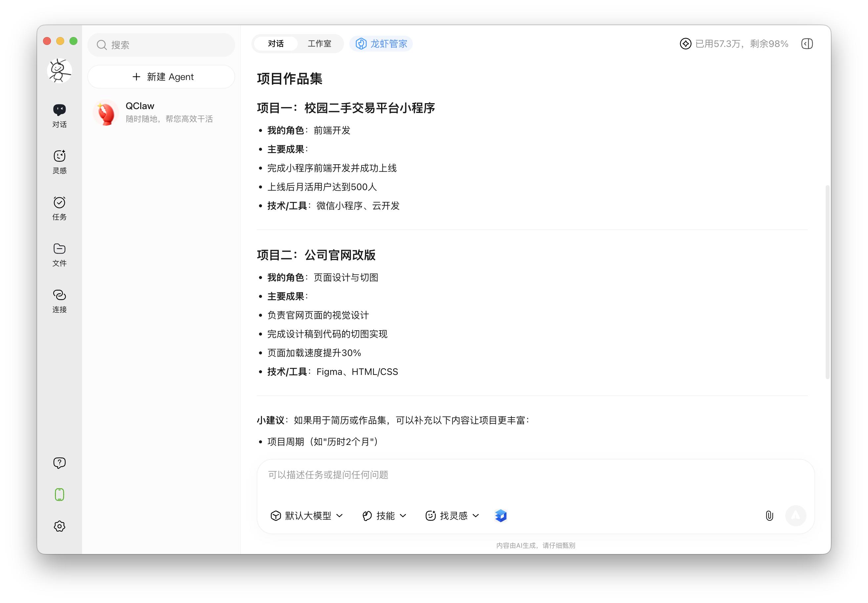Open the 灵感 panel in the sidebar
This screenshot has width=868, height=603.
click(59, 162)
